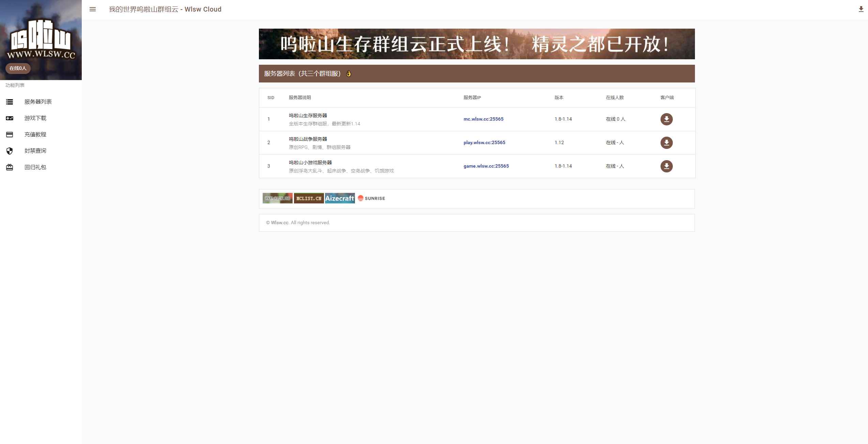Screen dimensions: 868x444
Task: Click the 服务器IP column header
Action: click(x=472, y=98)
